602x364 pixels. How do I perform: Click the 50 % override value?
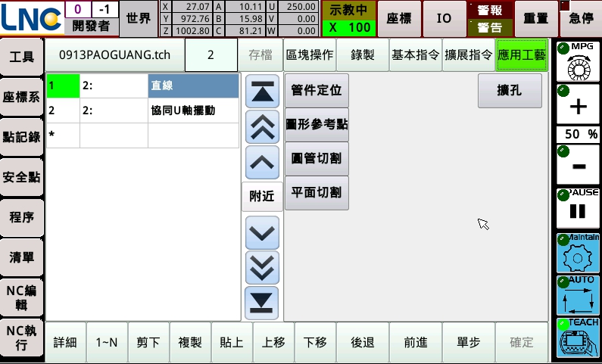click(578, 134)
